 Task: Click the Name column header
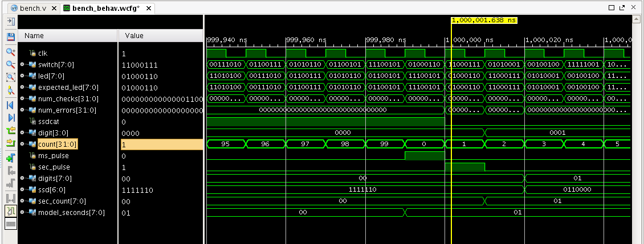[x=68, y=36]
